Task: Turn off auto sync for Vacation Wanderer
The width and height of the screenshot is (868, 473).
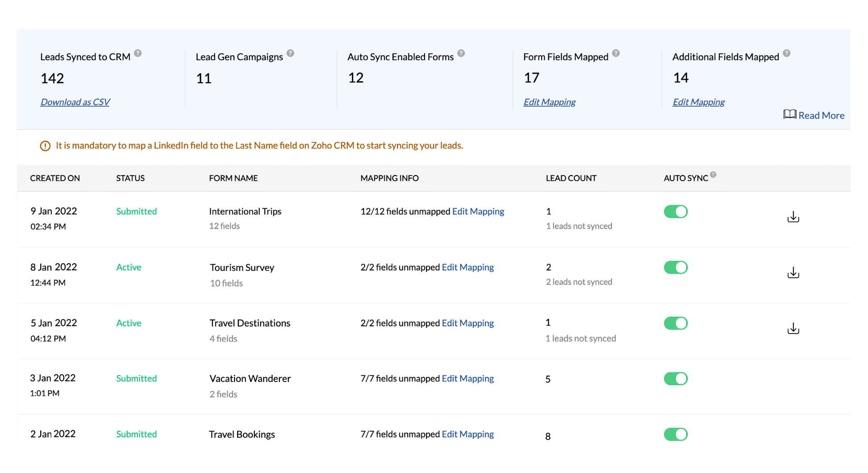Action: coord(676,378)
